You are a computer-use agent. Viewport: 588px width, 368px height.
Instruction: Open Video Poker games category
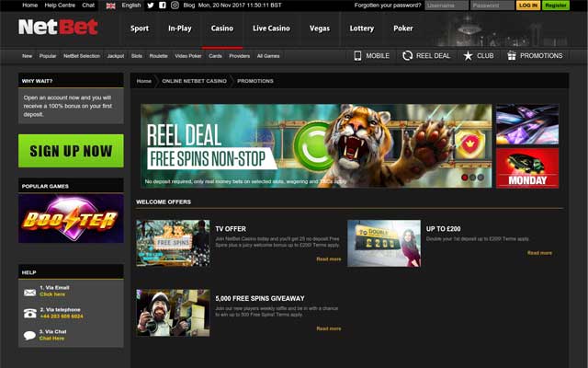188,56
